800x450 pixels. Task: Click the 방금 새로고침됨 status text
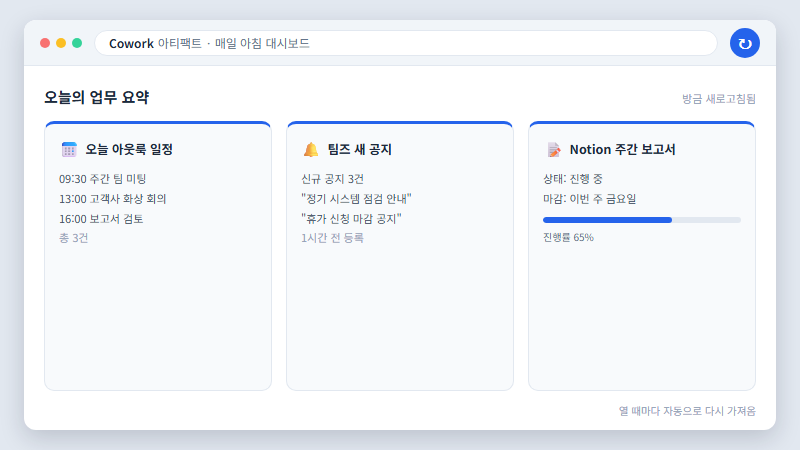click(719, 99)
